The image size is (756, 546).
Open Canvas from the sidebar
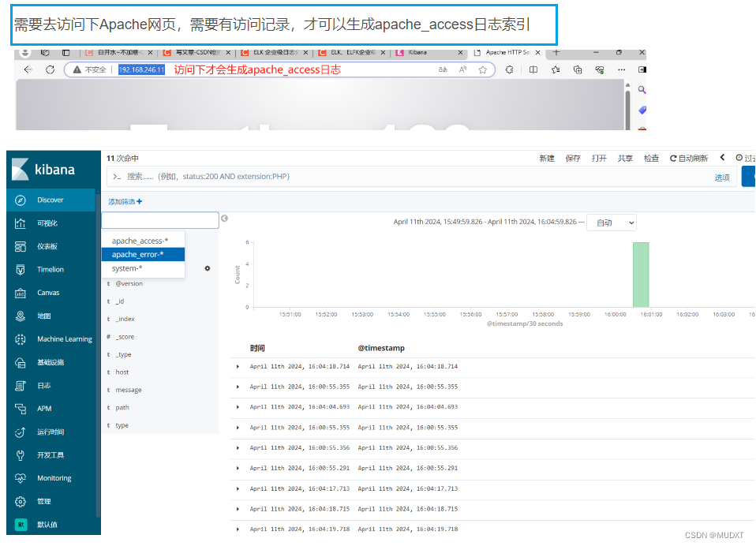click(51, 293)
